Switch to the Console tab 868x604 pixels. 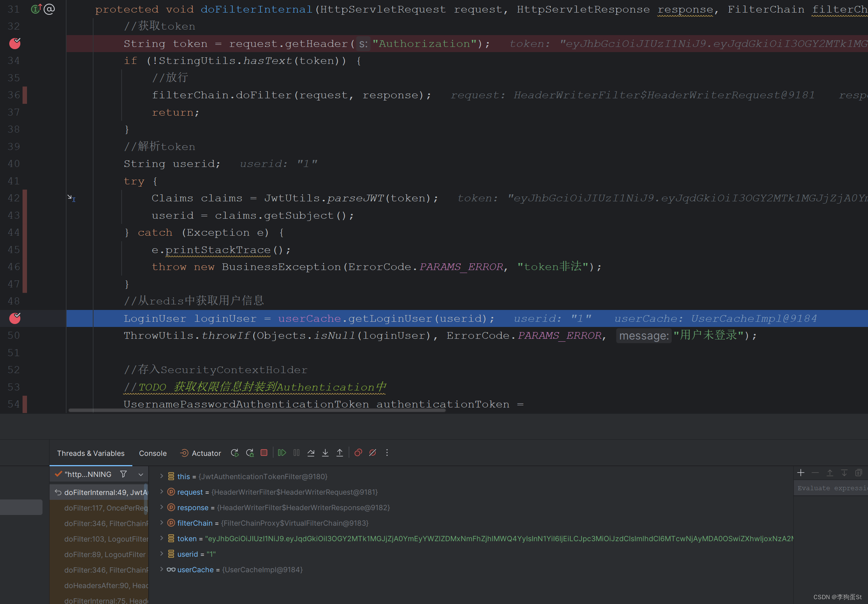[153, 453]
